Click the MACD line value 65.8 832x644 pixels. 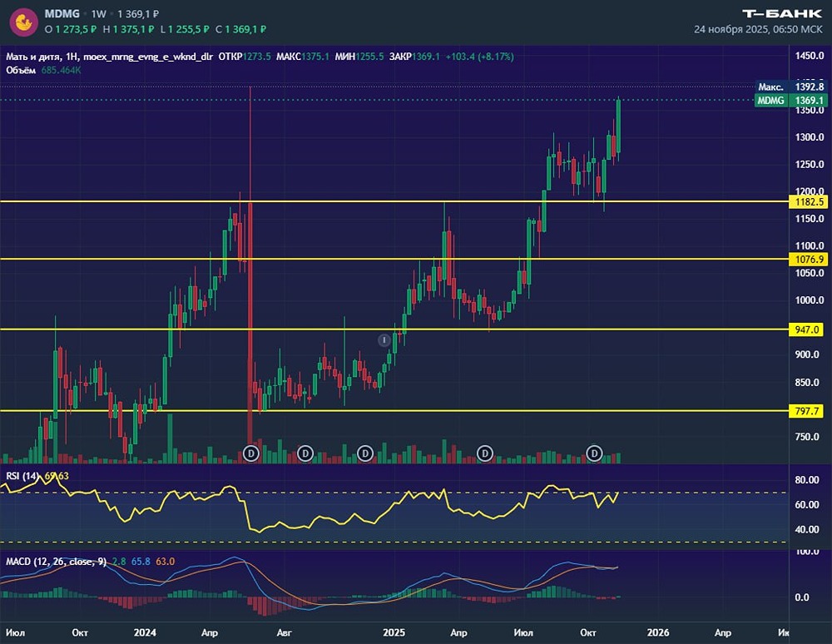[x=141, y=562]
